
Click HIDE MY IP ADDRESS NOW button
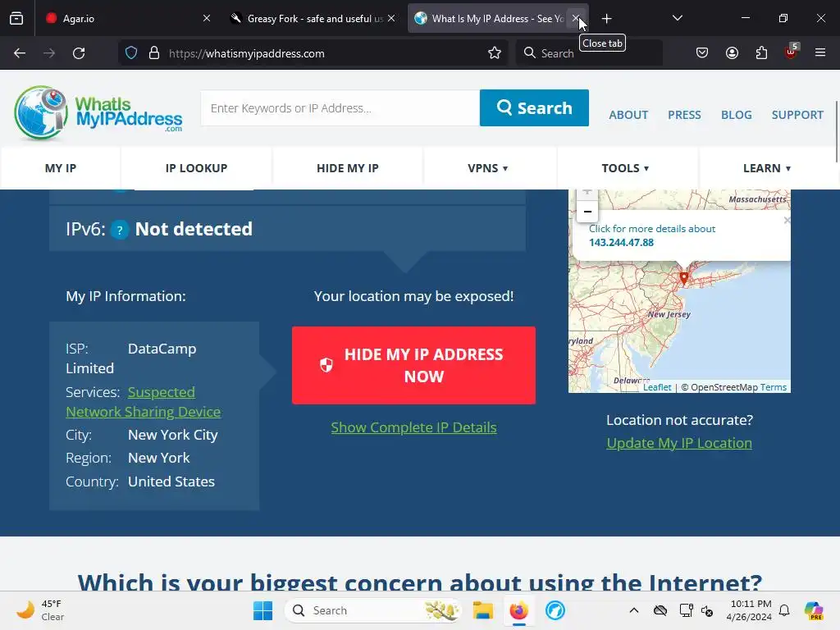pos(413,365)
